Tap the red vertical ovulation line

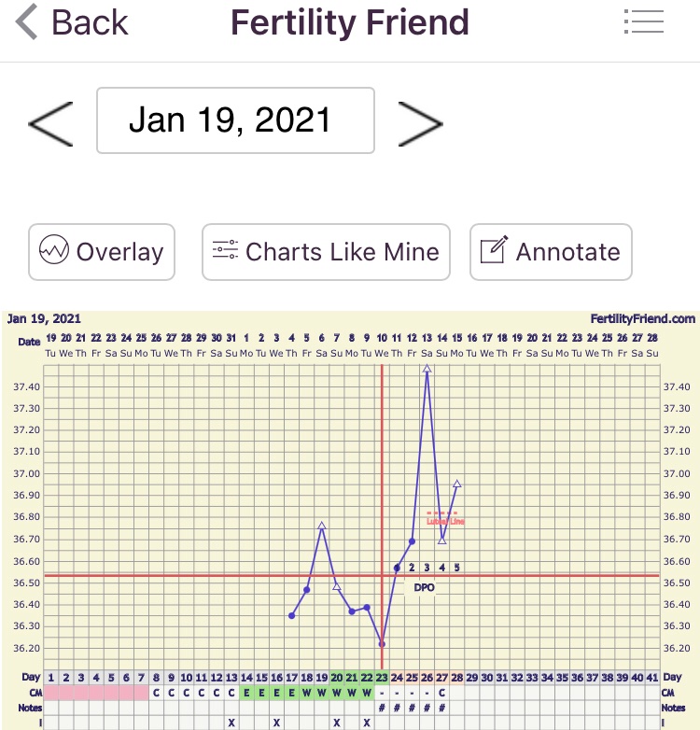pos(382,448)
